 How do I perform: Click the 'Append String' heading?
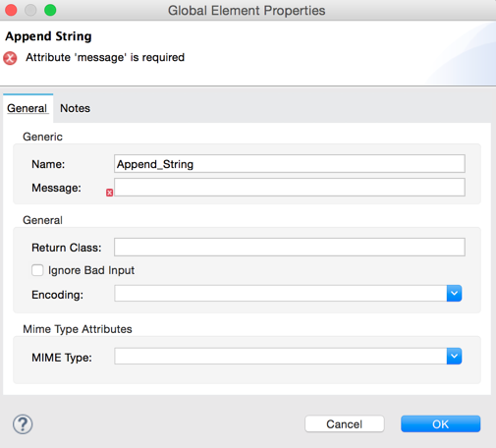pyautogui.click(x=48, y=36)
